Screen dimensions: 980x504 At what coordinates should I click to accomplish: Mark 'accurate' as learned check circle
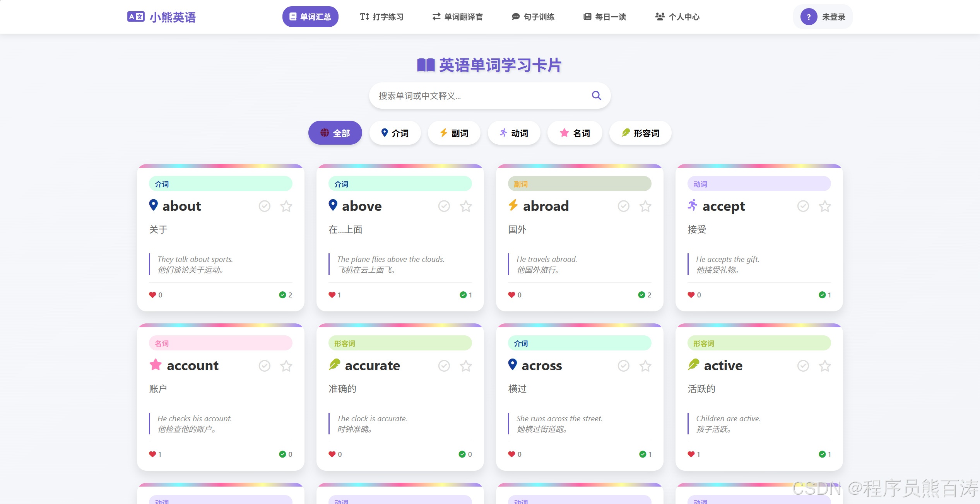pyautogui.click(x=444, y=366)
